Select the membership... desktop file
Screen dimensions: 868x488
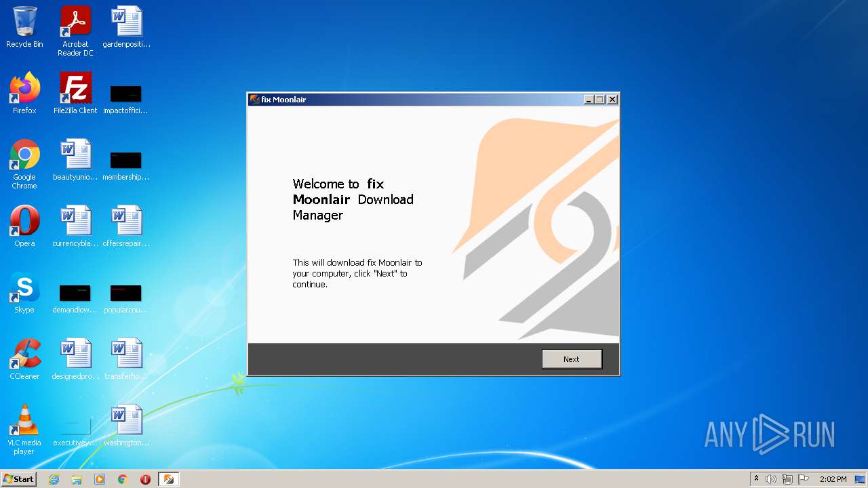click(125, 165)
